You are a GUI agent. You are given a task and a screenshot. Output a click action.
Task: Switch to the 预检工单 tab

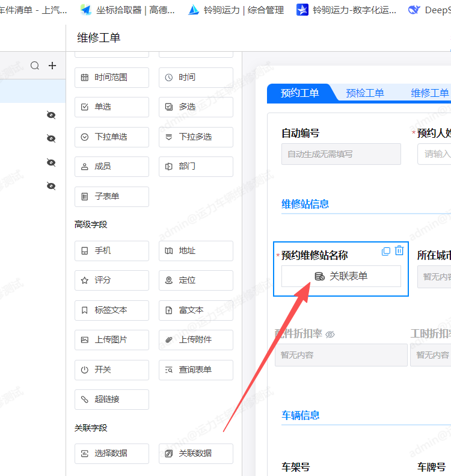click(x=364, y=93)
